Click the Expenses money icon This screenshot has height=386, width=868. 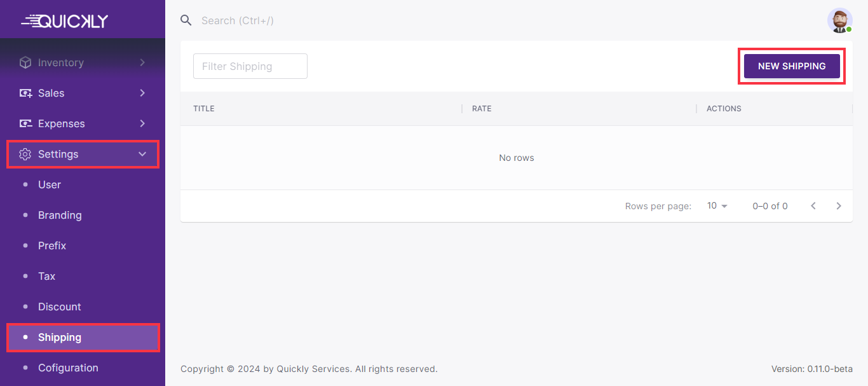[x=25, y=123]
